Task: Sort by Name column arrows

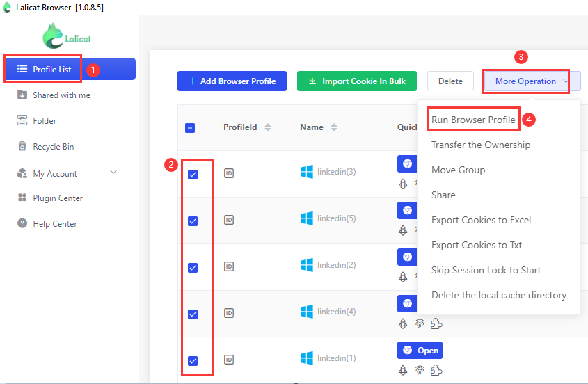Action: coord(334,127)
